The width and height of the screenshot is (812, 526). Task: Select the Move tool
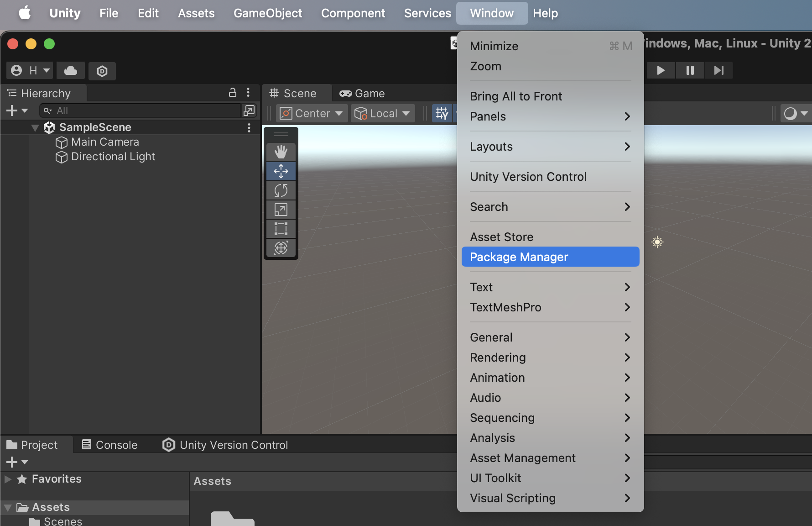click(x=281, y=171)
